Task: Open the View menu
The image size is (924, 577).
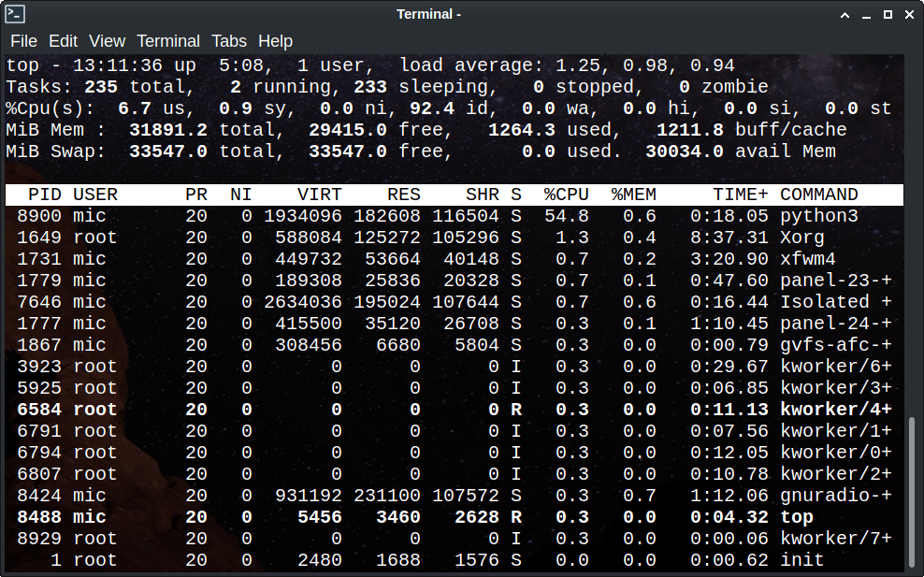Action: (107, 41)
